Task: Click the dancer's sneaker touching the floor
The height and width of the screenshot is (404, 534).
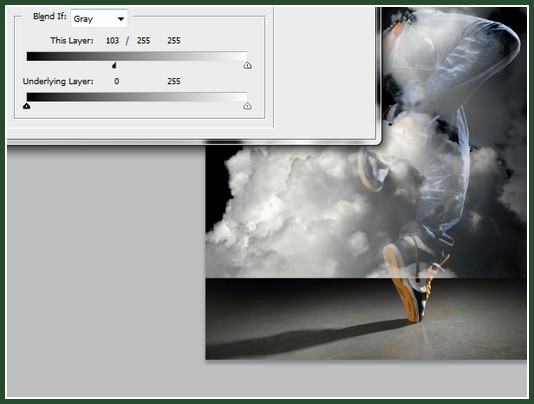Action: point(405,284)
